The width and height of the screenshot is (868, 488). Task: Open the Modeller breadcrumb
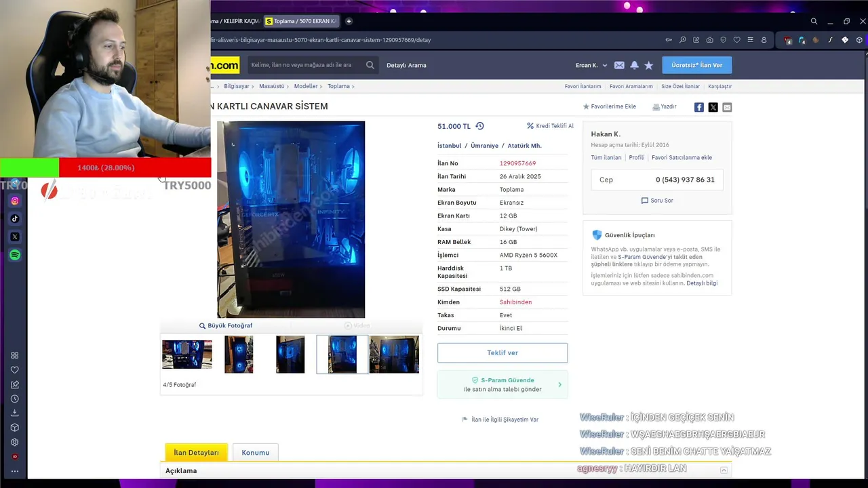point(306,86)
